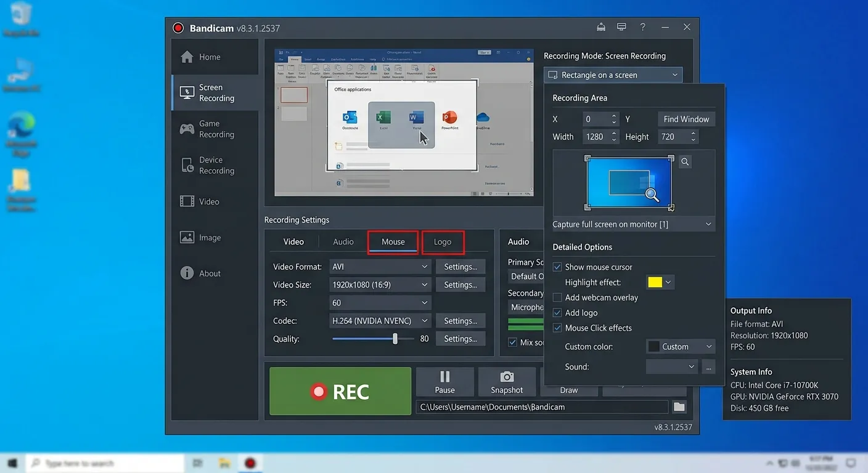Open the Video Size dropdown
The image size is (868, 473).
pos(380,285)
